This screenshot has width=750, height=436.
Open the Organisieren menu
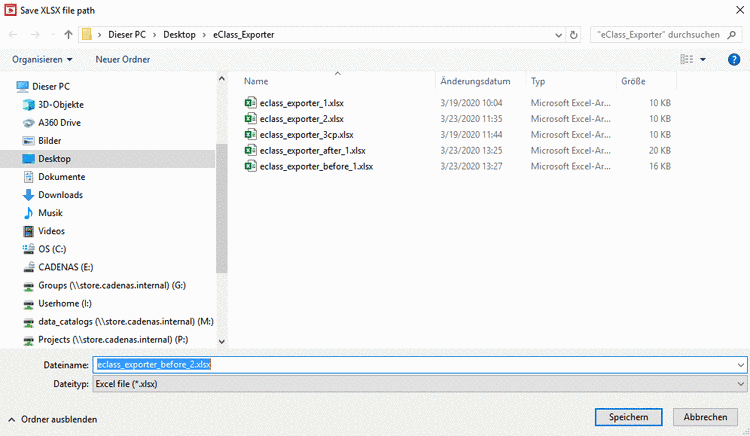tap(42, 59)
